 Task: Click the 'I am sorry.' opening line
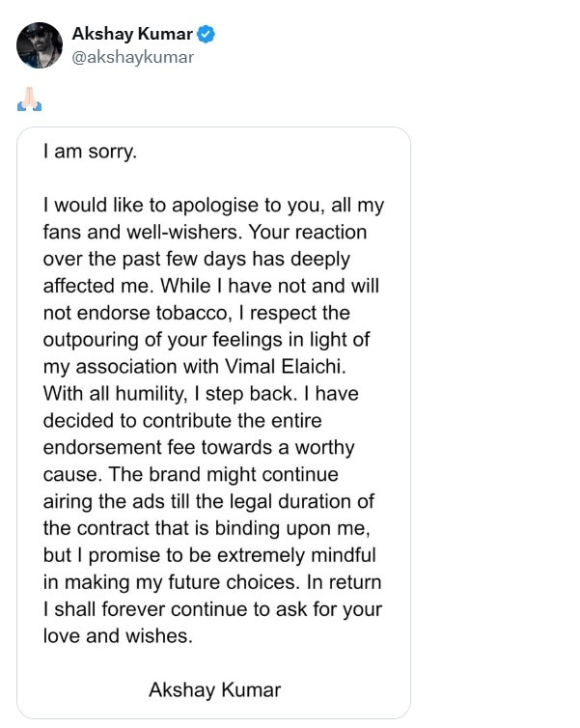tap(90, 152)
